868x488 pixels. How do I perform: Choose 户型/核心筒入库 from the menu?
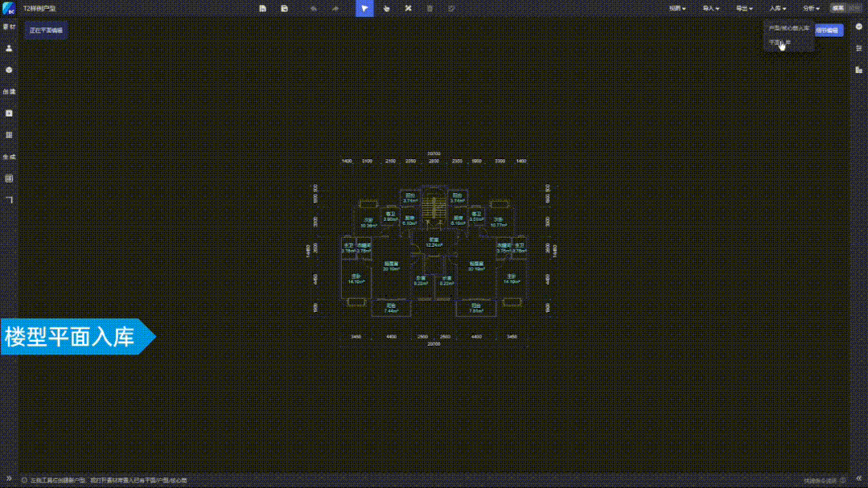pyautogui.click(x=788, y=28)
